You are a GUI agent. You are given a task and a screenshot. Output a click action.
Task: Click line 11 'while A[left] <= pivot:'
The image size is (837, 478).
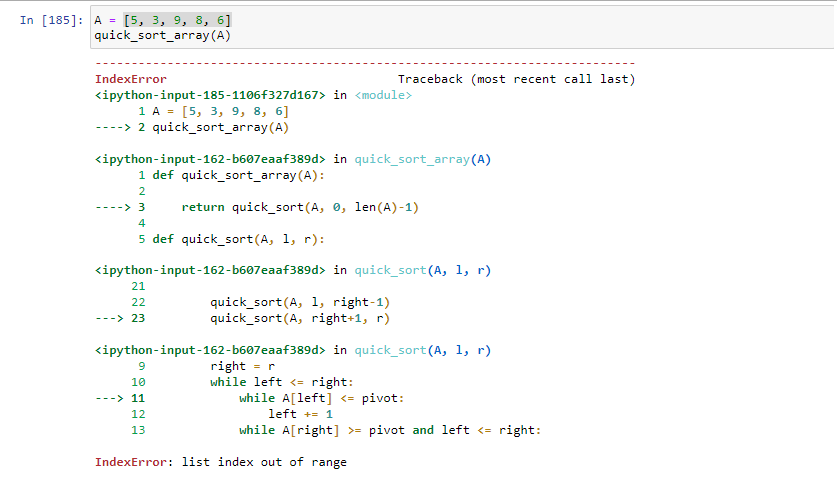point(321,398)
